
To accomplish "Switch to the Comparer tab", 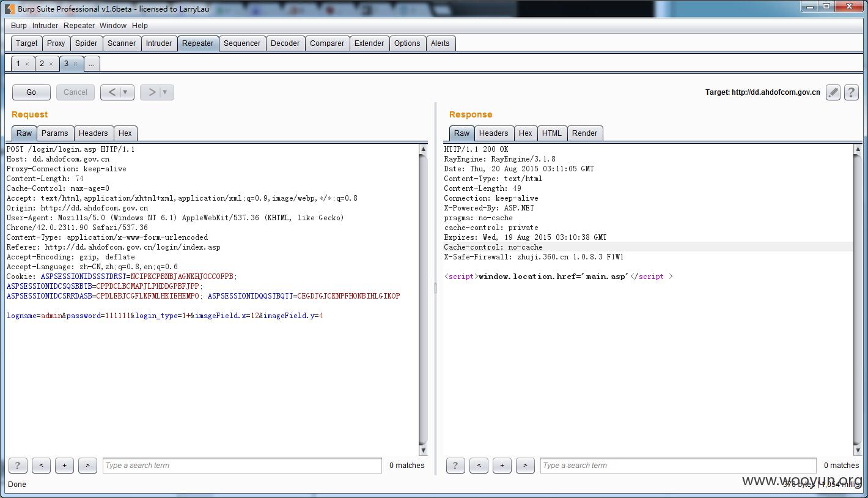I will point(327,43).
